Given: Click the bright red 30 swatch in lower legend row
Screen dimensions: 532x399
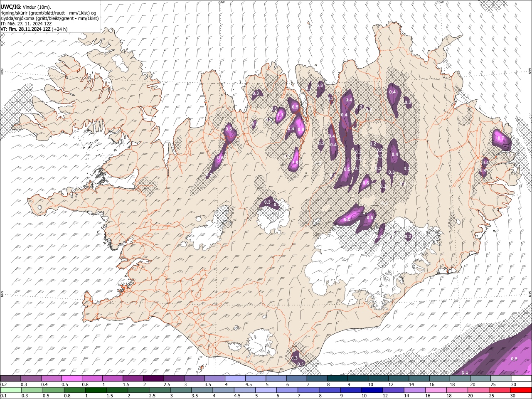Looking at the screenshot, I should tap(521, 390).
